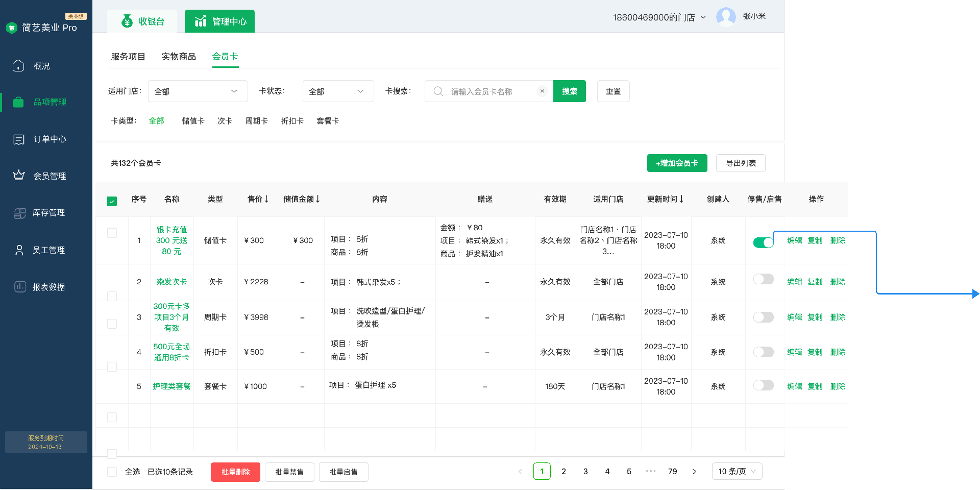Click the +增加会员卡 button

click(677, 163)
